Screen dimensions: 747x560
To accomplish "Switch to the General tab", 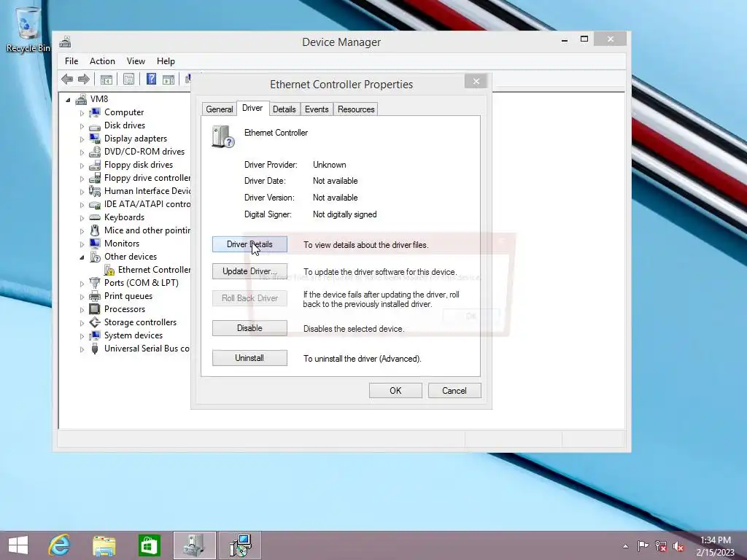I will point(219,109).
